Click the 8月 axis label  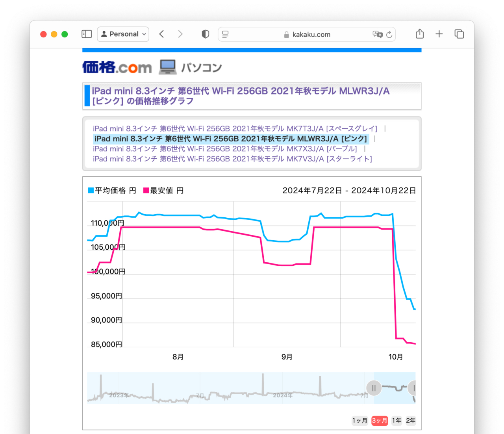click(x=178, y=357)
